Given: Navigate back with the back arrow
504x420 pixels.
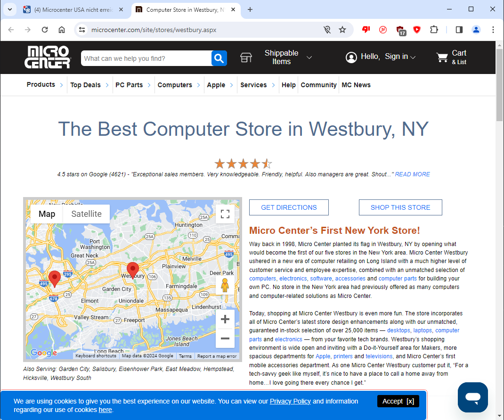Looking at the screenshot, I should (x=11, y=30).
